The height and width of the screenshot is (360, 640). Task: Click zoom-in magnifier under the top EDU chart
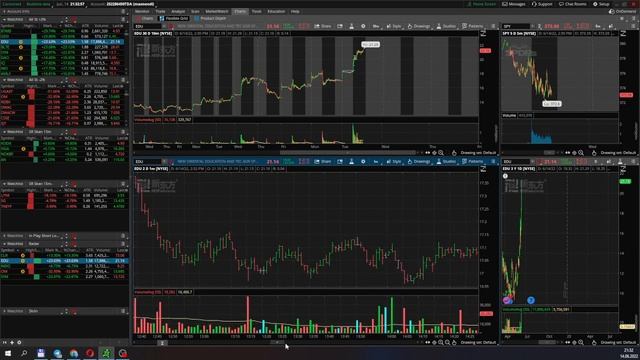(441, 153)
